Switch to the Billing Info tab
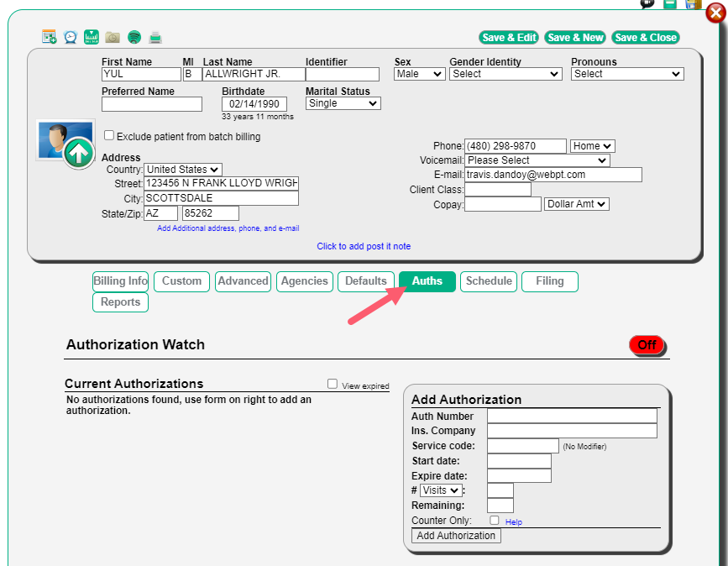 [x=120, y=281]
